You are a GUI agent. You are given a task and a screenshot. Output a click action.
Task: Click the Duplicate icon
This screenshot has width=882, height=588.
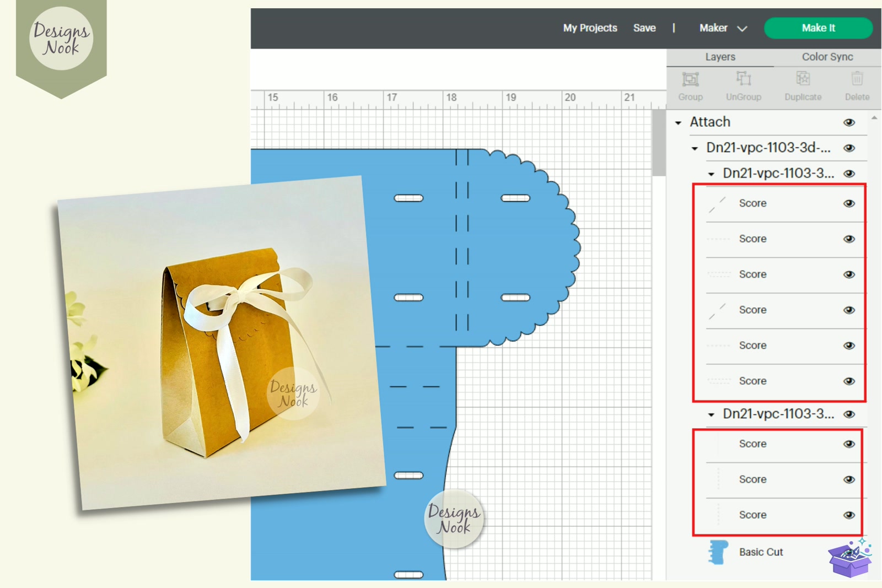click(x=803, y=79)
